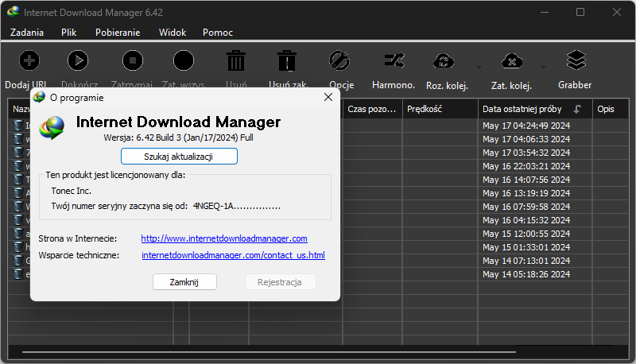Click the Prędkość column header
Screen dimensions: 636x364
pos(440,109)
